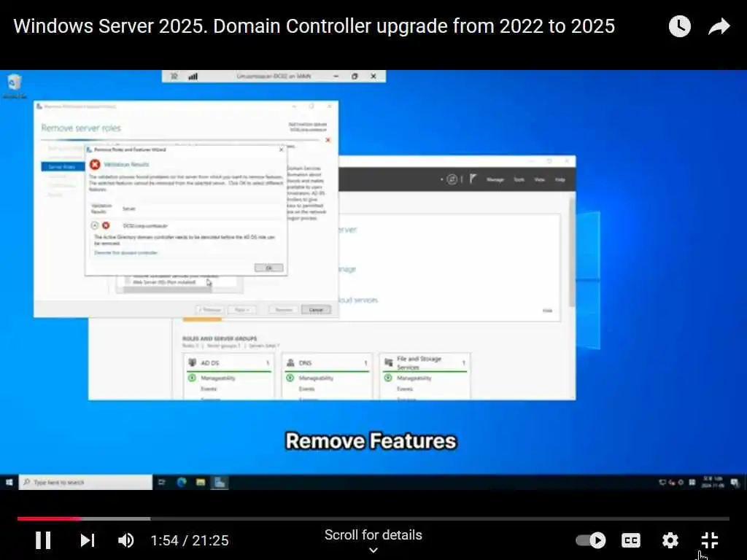Switch to Server Manager taskbar icon
Screen dimensions: 747x560
220,483
